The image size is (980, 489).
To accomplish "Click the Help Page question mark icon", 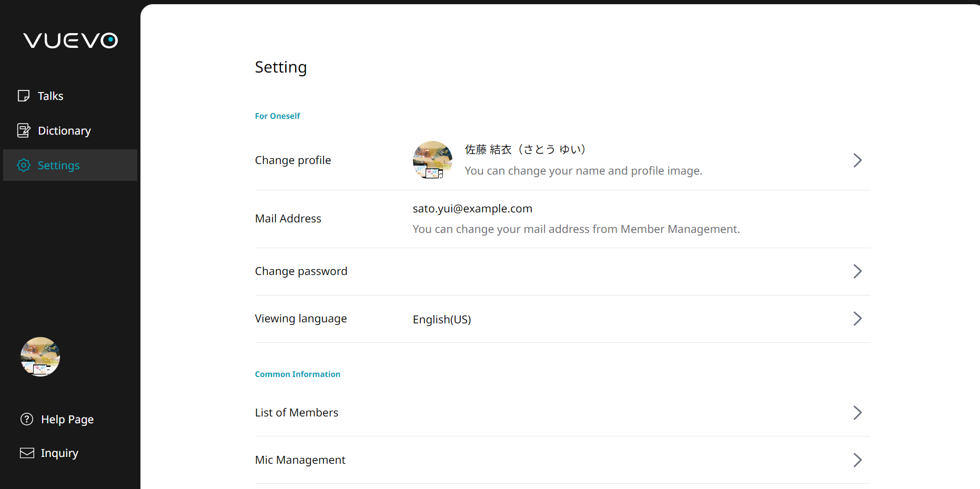I will [27, 419].
